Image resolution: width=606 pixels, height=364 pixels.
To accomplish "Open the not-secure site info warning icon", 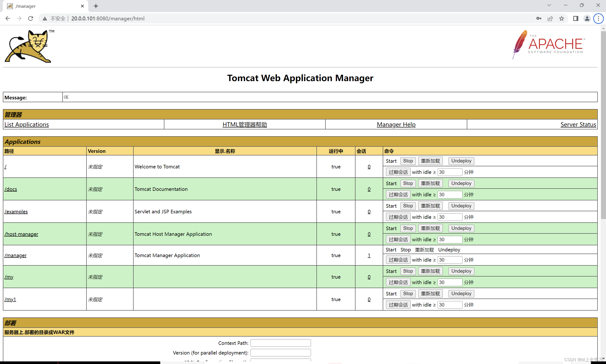I will coord(45,19).
